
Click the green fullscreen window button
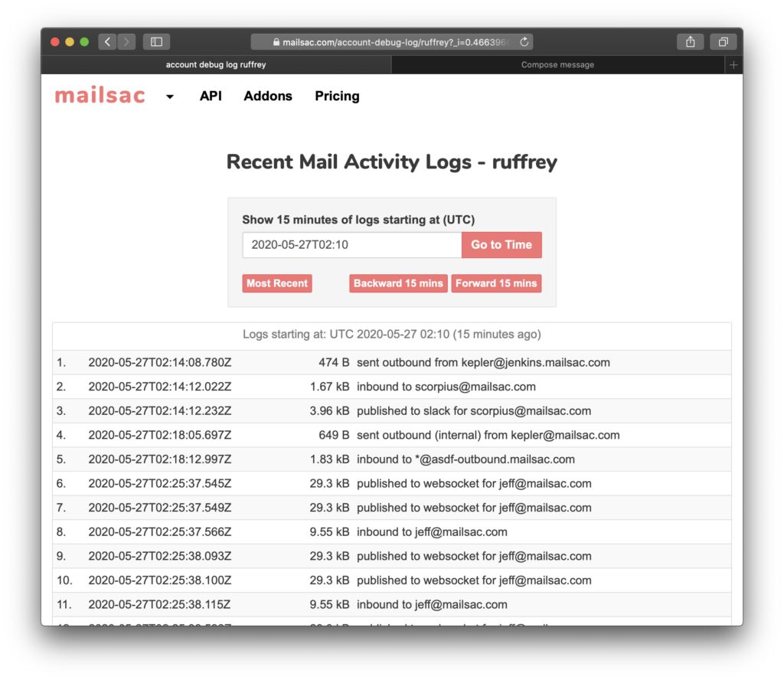pyautogui.click(x=84, y=42)
